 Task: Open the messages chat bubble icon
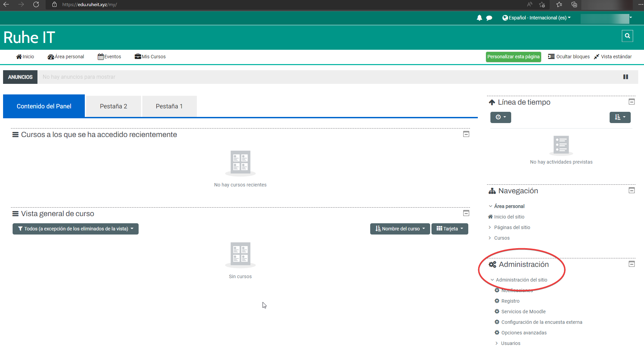point(489,18)
